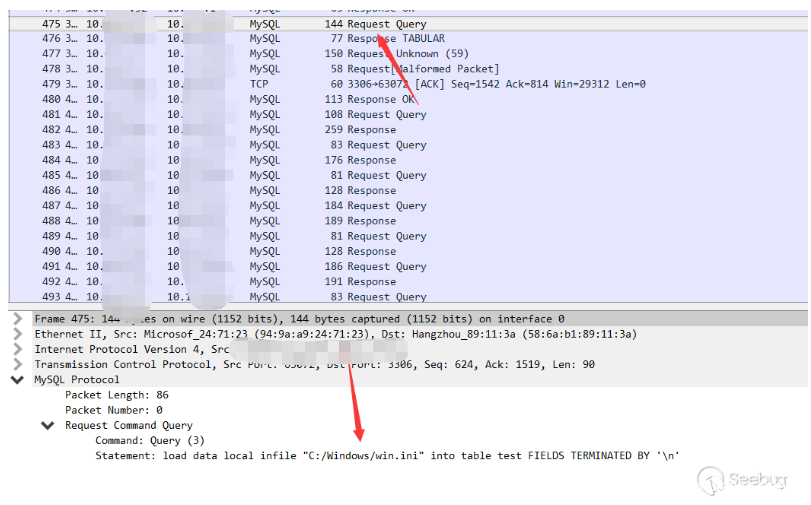Screen dimensions: 811x505
Task: Select the Command: Query (3) field
Action: [x=149, y=440]
